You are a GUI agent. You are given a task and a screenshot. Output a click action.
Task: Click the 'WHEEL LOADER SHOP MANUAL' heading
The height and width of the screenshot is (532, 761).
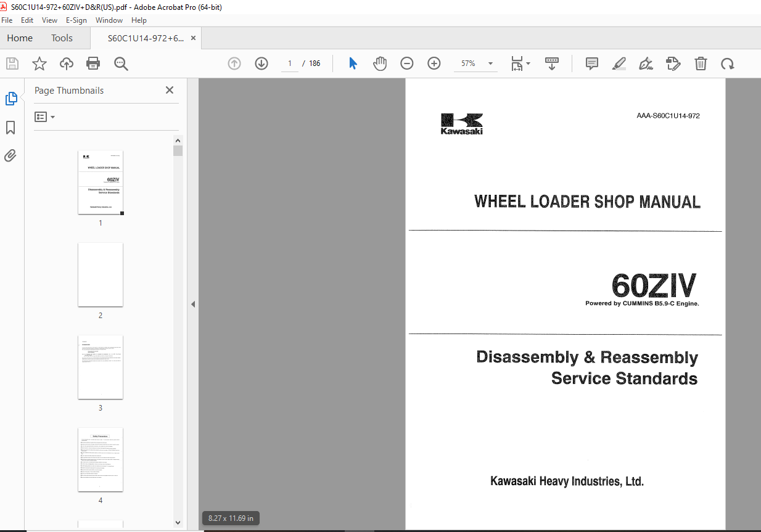[587, 202]
